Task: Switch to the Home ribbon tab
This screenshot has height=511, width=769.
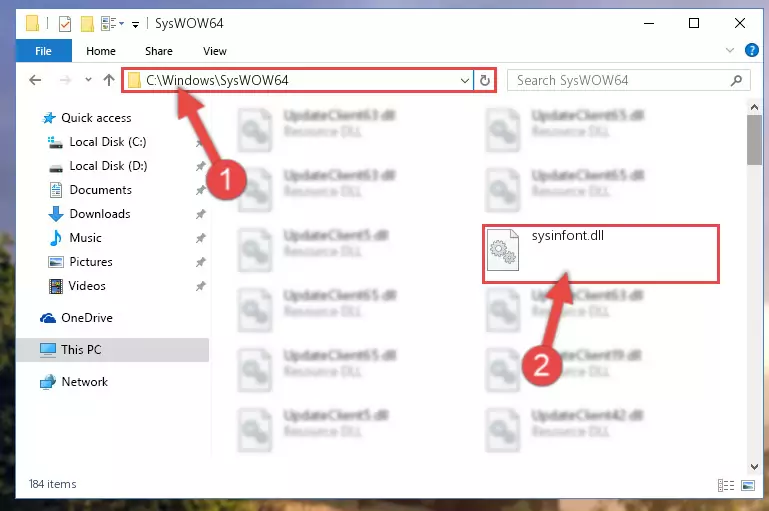Action: [101, 51]
